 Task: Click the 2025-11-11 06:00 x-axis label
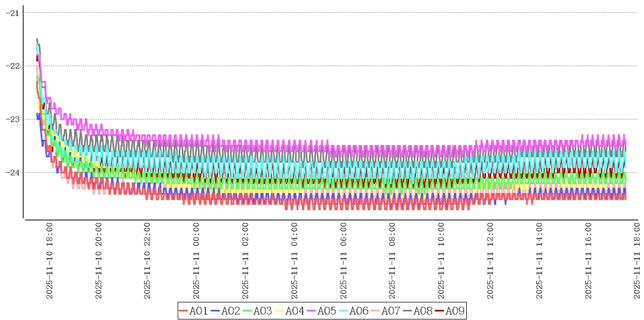tap(343, 261)
